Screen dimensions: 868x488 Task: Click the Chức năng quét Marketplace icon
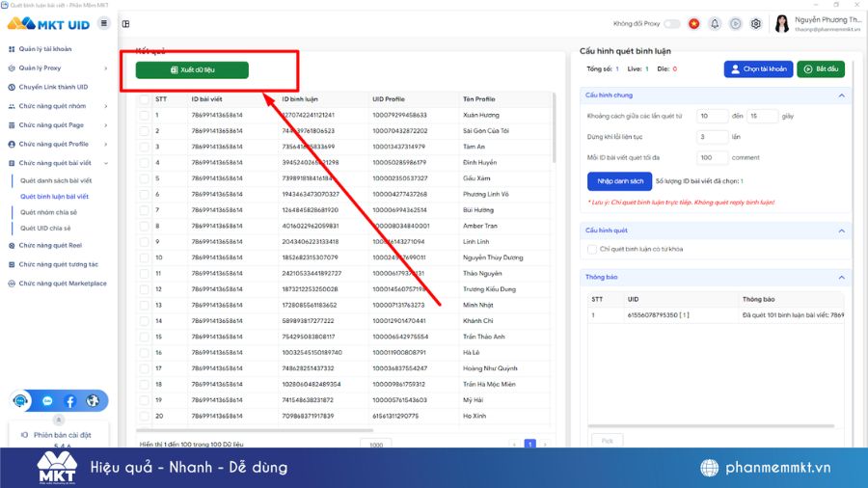12,284
